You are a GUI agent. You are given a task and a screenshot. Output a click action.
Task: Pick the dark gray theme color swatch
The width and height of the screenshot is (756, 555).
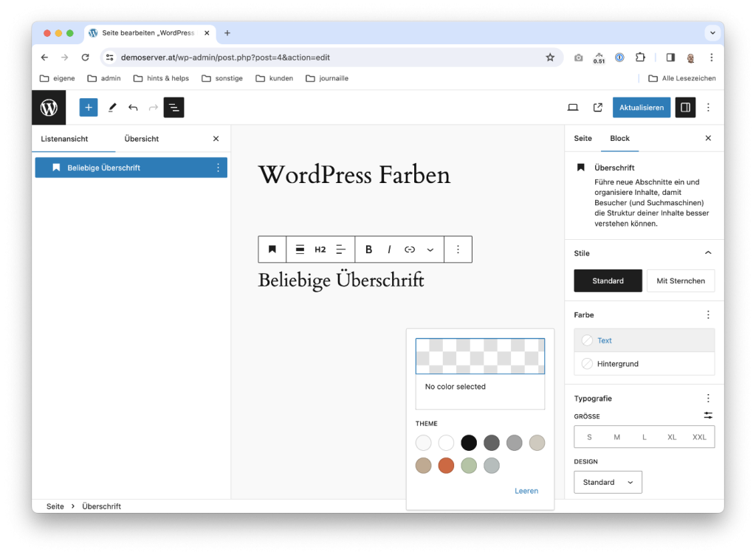click(491, 442)
